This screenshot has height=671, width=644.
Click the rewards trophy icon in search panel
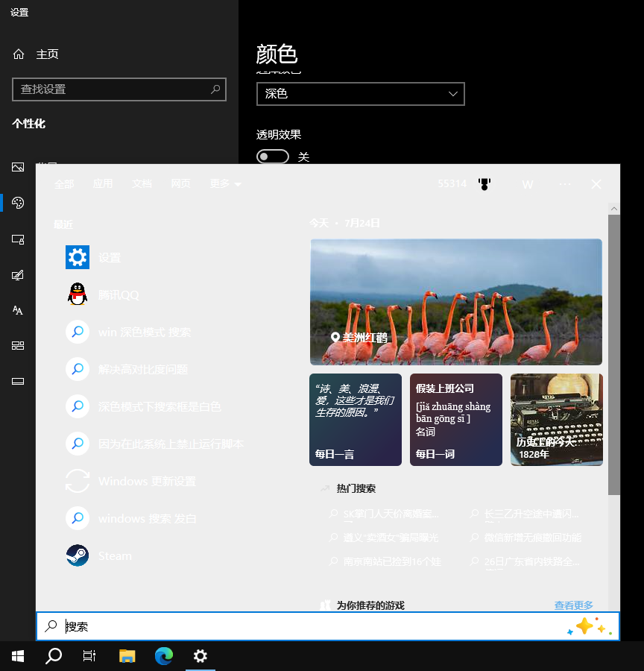484,184
